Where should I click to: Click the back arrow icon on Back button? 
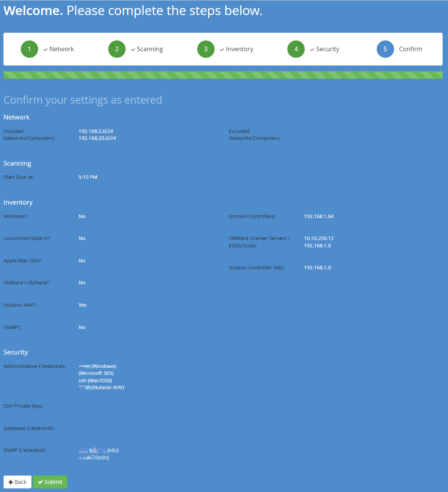point(11,482)
